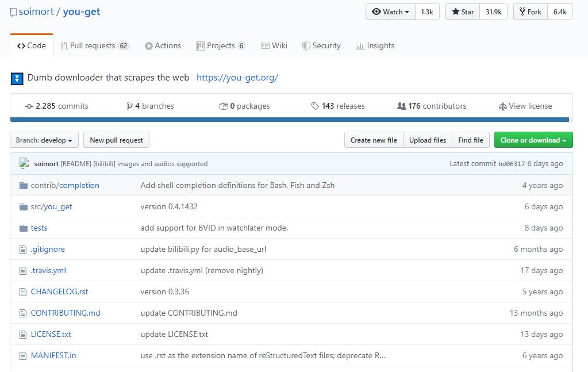Open the https://you-get.org/ link

[237, 78]
